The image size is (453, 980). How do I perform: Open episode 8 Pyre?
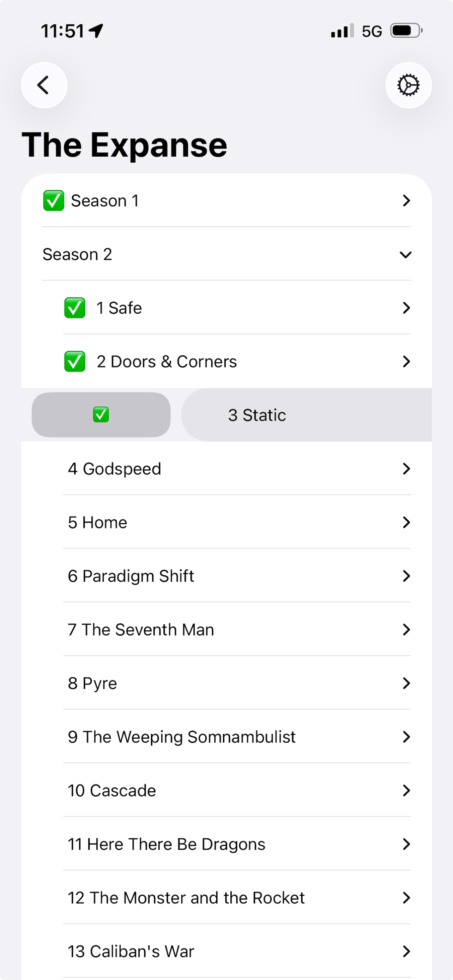click(x=92, y=683)
